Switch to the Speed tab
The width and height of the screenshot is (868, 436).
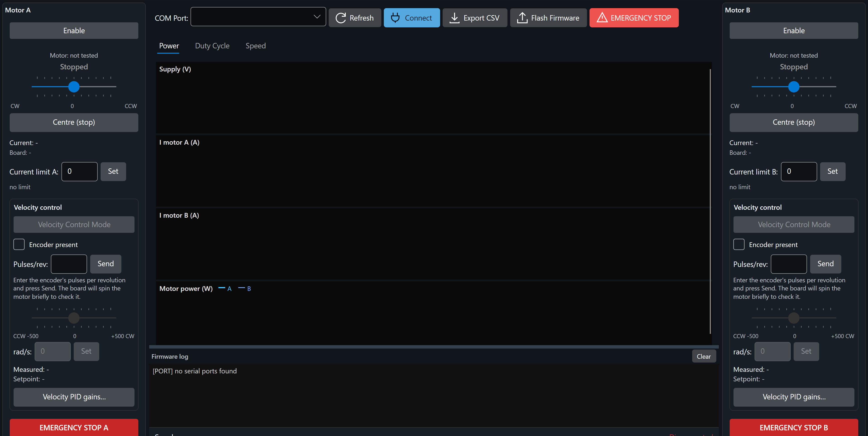pos(255,46)
